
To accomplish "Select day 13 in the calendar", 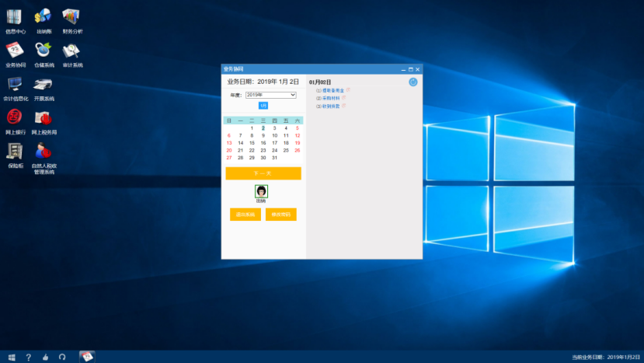I will tap(229, 143).
